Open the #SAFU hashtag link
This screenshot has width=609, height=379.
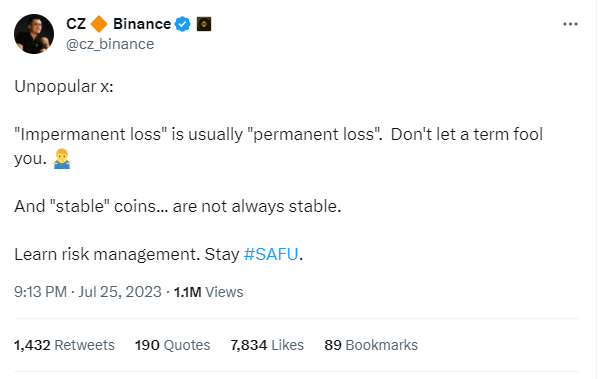(x=271, y=254)
